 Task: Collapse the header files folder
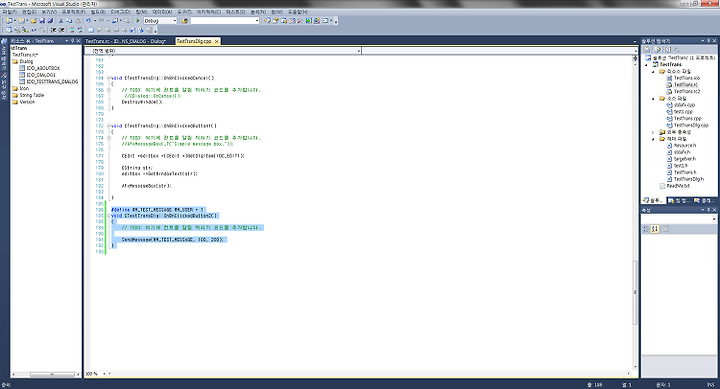[653, 139]
